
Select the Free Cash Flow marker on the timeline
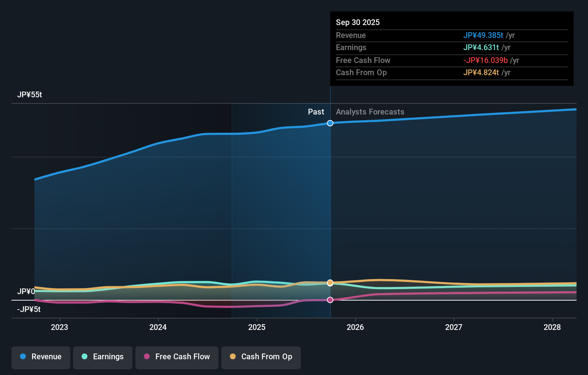[x=330, y=300]
